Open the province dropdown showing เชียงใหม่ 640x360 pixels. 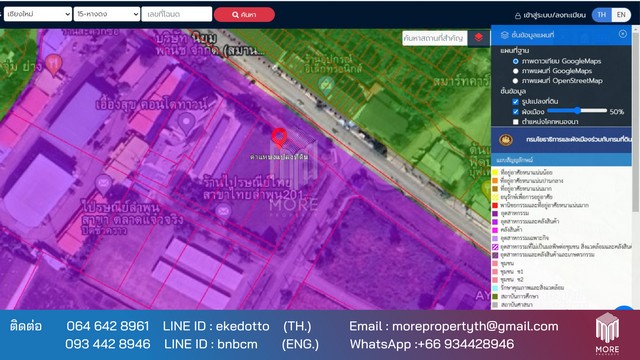(38, 14)
